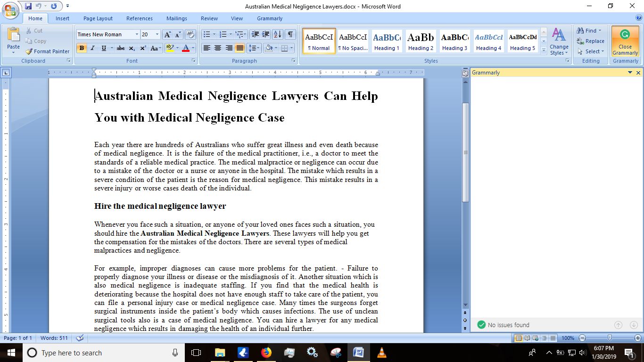
Task: Click the Show/Hide paragraph marks icon
Action: [290, 34]
